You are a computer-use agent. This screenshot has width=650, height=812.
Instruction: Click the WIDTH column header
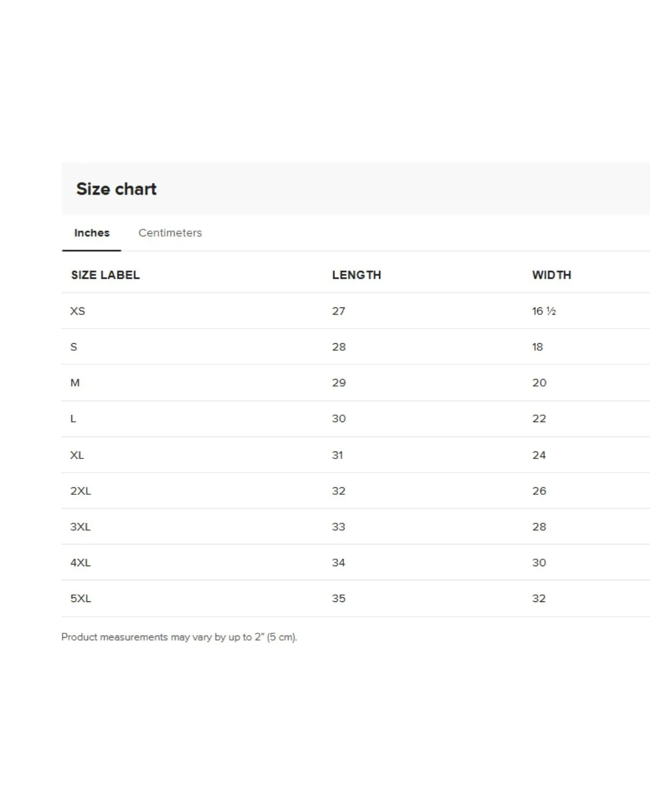551,275
